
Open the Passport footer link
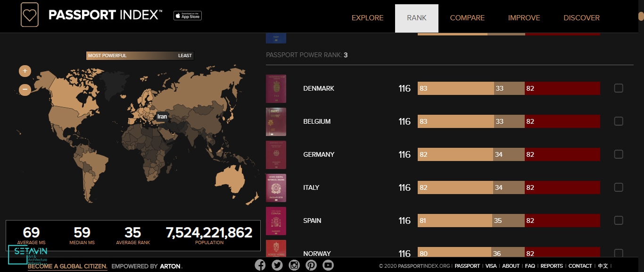tap(467, 266)
